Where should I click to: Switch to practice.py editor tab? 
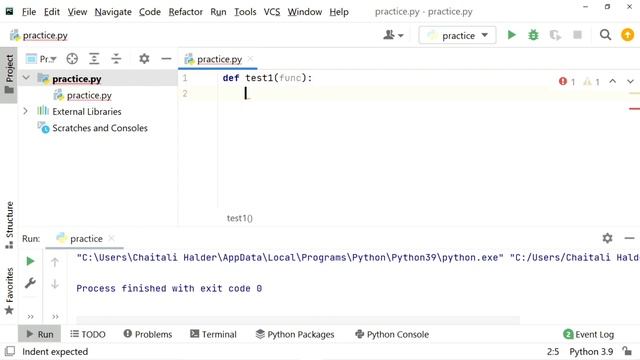click(219, 59)
